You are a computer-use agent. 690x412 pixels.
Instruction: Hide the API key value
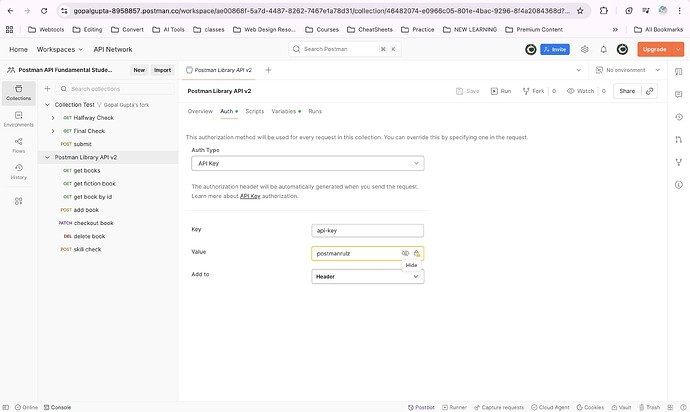pos(405,253)
